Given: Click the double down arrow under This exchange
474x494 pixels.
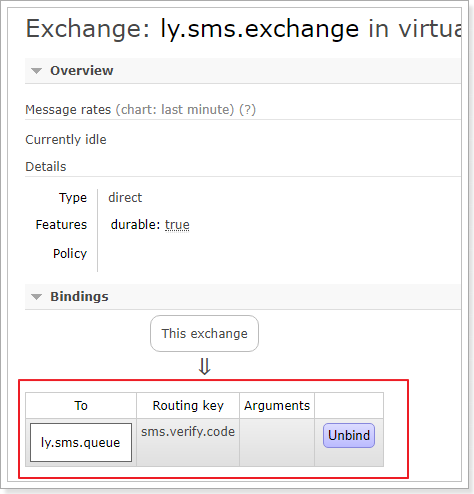Looking at the screenshot, I should [x=204, y=366].
